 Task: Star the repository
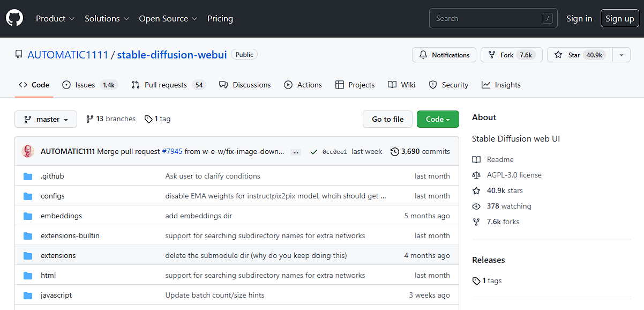(580, 55)
